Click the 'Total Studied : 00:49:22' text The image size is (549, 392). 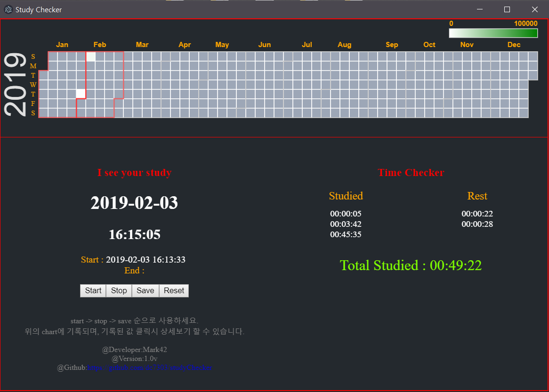(411, 265)
